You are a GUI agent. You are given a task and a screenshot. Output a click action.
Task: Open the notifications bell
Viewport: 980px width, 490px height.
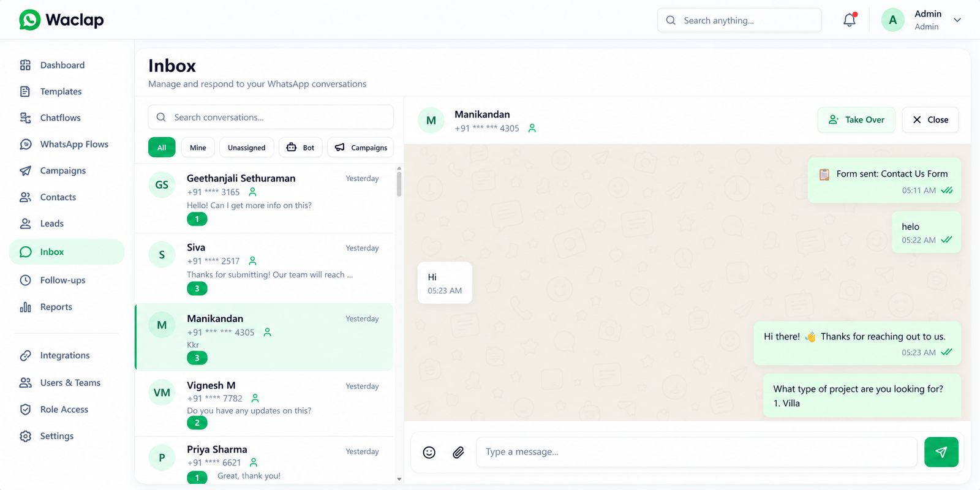(x=850, y=20)
